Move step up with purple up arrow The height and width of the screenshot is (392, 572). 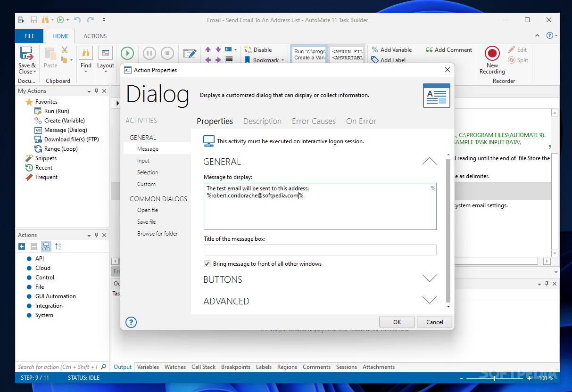coord(208,49)
